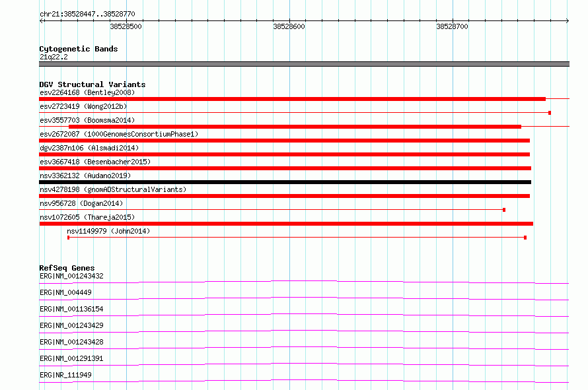The image size is (588, 390).
Task: Open transcript ERG|NM_001291391 label
Action: click(x=71, y=358)
